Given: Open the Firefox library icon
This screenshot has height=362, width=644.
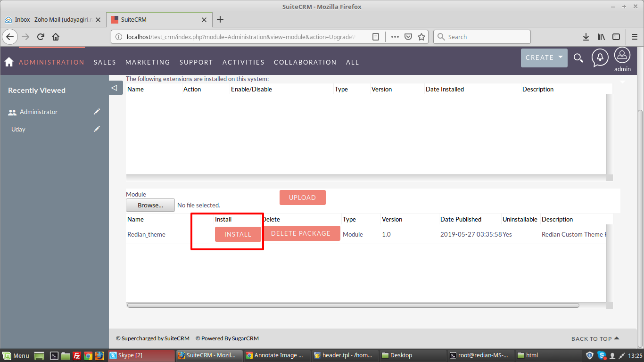Looking at the screenshot, I should click(x=601, y=37).
